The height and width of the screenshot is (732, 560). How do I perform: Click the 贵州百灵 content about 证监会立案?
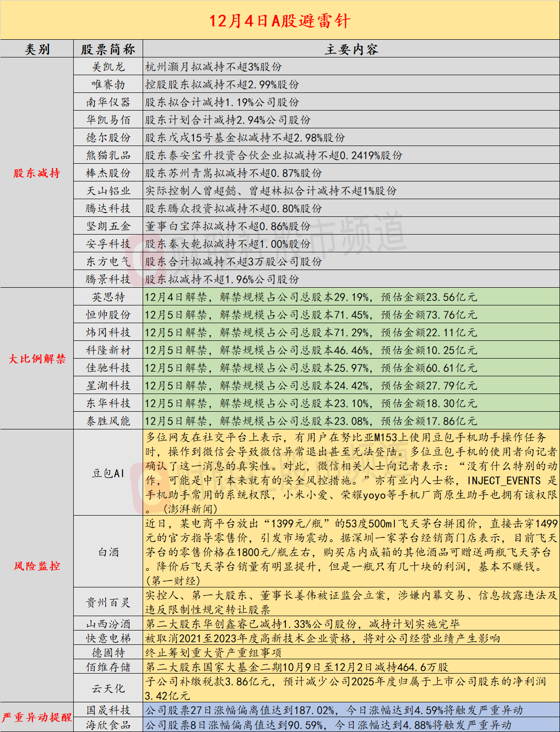tap(351, 603)
